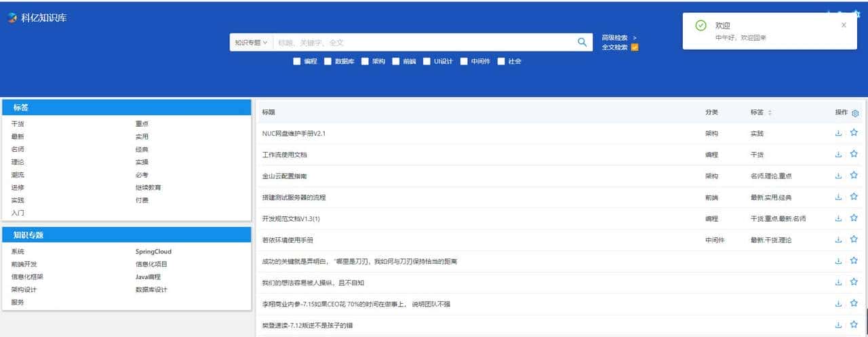
Task: Star the 金山云配置指南 row
Action: pyautogui.click(x=854, y=176)
